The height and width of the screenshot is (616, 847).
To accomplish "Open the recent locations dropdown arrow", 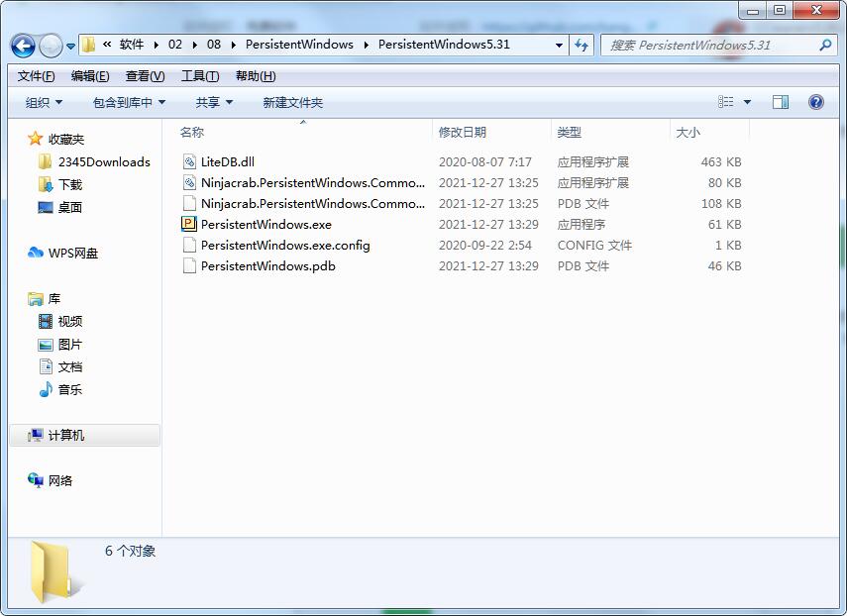I will [70, 47].
